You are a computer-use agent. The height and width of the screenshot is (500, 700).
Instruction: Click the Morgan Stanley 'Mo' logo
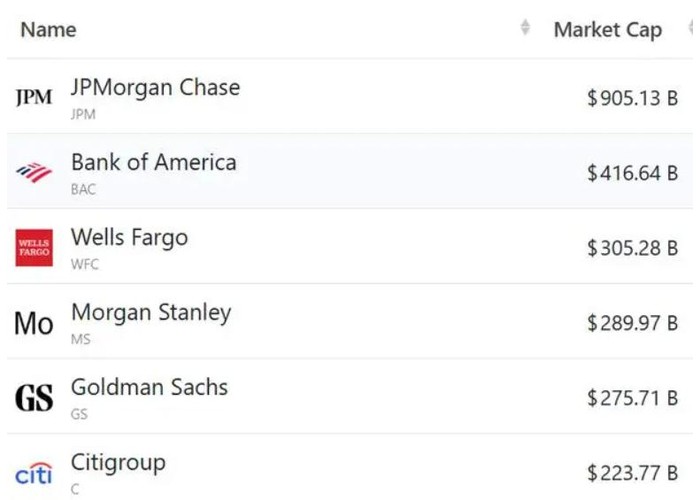(34, 323)
